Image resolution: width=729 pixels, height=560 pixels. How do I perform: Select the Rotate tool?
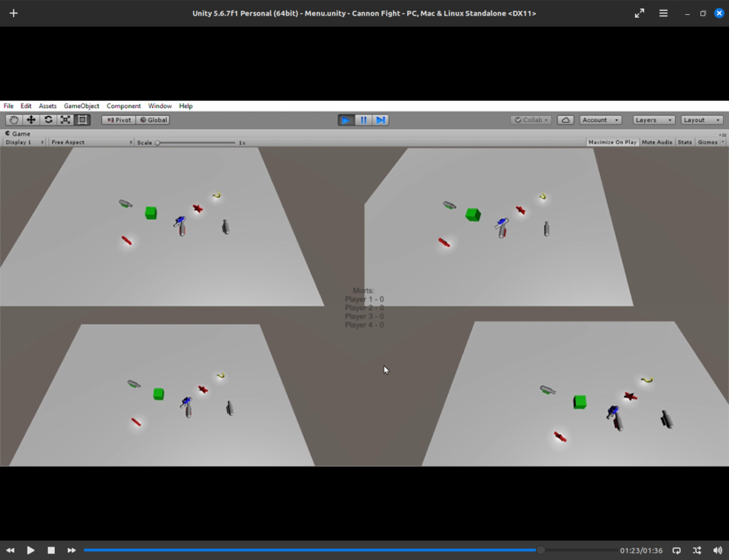pos(48,120)
